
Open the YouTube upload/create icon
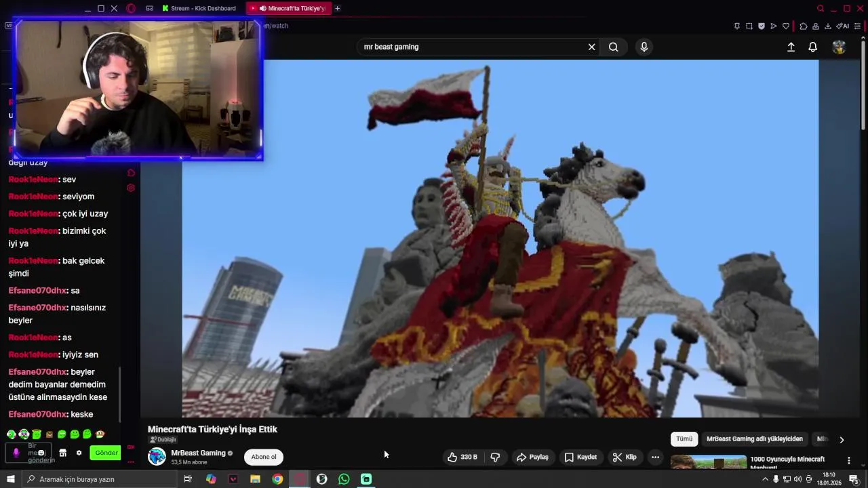point(791,47)
